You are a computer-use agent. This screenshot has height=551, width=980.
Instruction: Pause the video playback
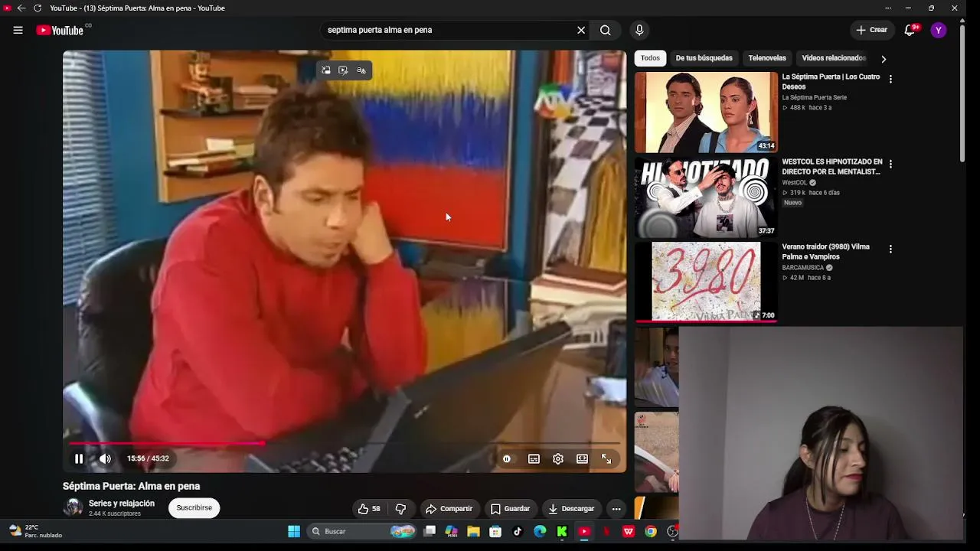(x=78, y=458)
